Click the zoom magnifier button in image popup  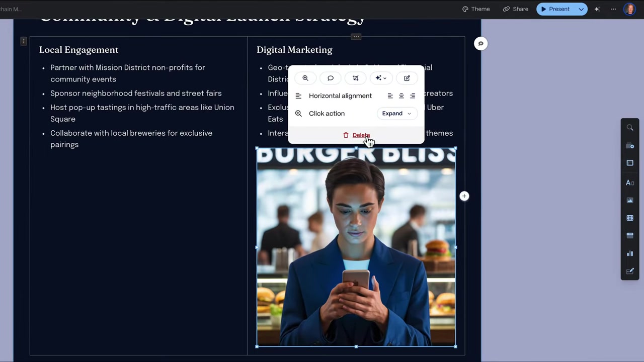[305, 78]
